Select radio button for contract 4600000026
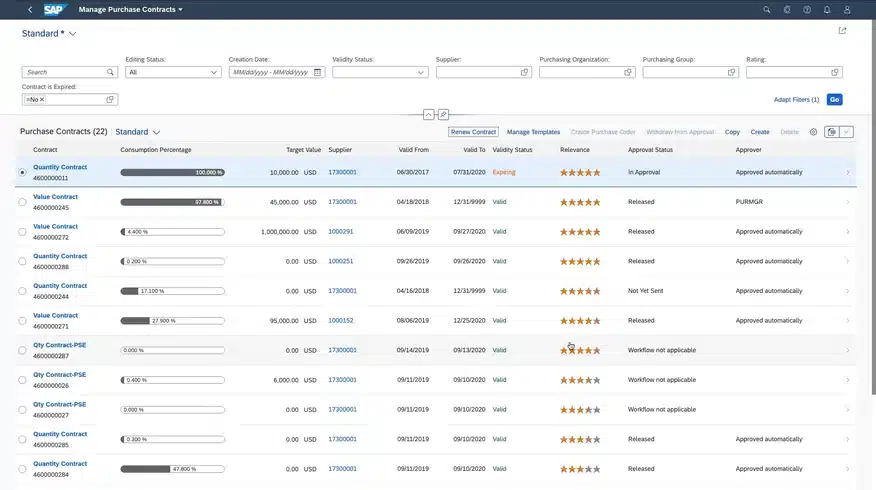 click(22, 380)
